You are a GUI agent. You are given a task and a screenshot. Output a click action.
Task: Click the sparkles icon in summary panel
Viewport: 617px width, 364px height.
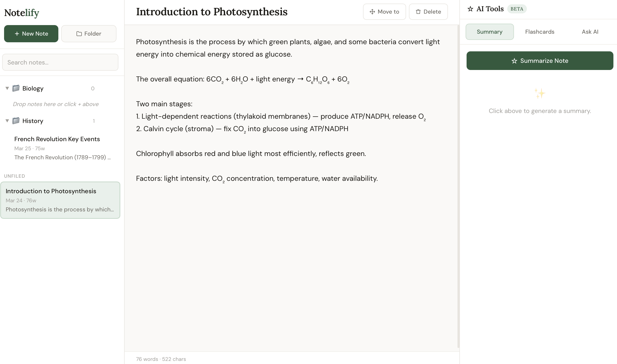(540, 94)
